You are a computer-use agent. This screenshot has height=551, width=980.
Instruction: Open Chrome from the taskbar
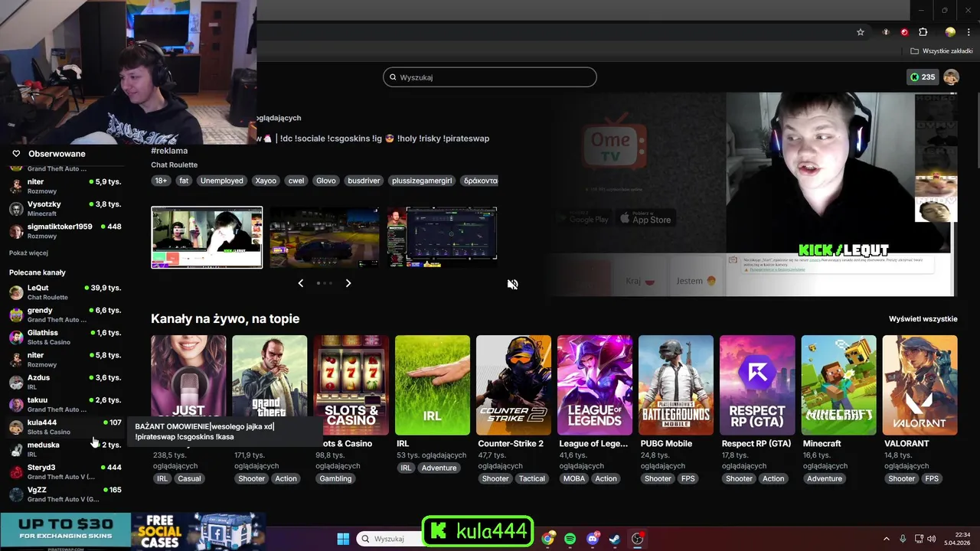pos(548,539)
